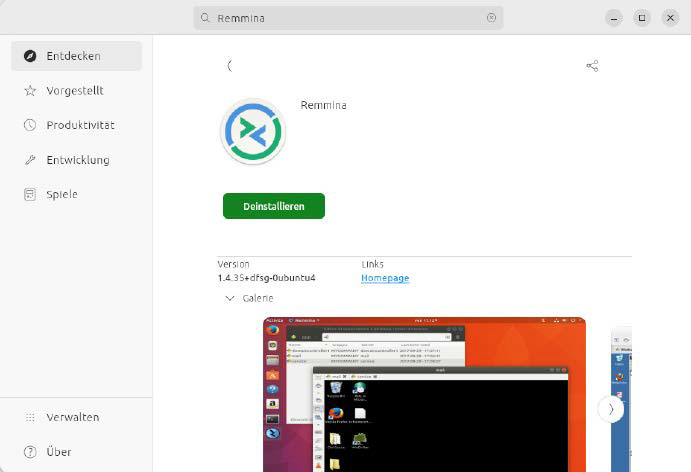Viewport: 691px width, 472px height.
Task: Open the partially visible second screenshot
Action: [x=621, y=399]
